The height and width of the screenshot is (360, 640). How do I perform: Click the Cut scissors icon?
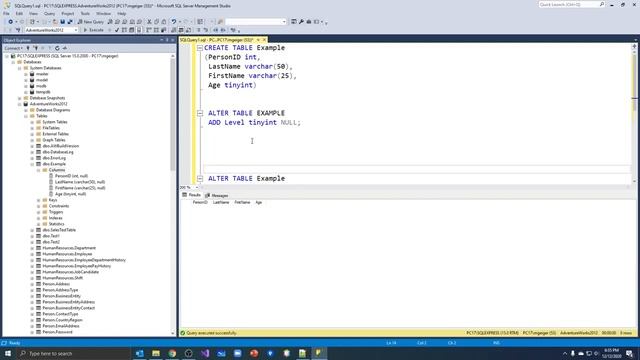(149, 22)
